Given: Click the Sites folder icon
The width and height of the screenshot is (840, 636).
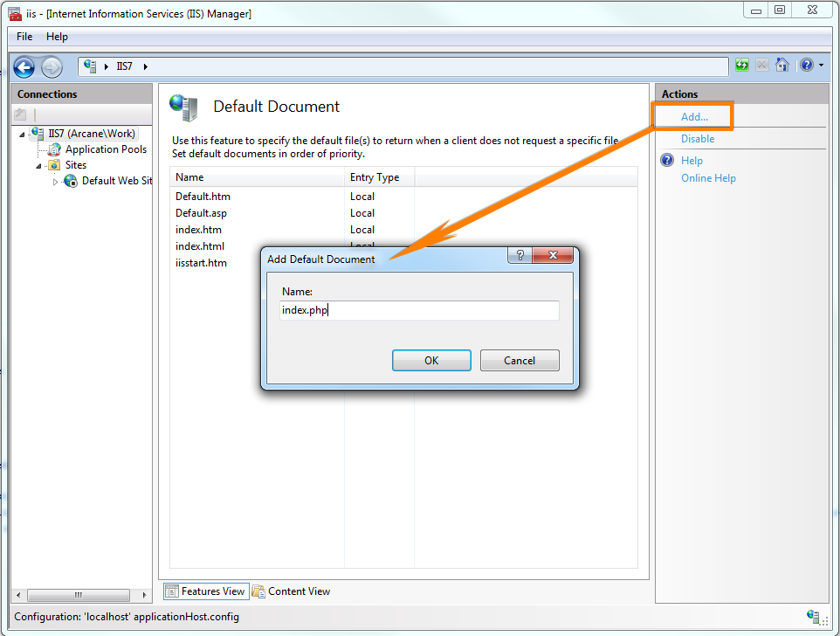Looking at the screenshot, I should pos(55,165).
